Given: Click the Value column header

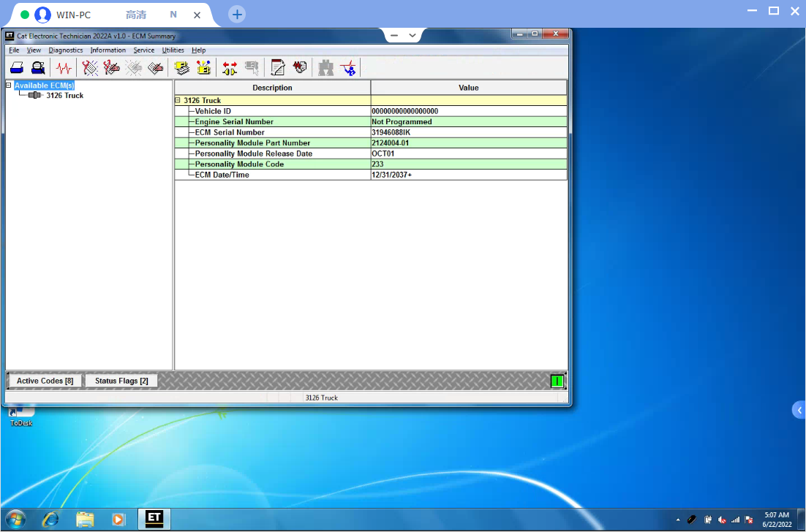Looking at the screenshot, I should [469, 87].
